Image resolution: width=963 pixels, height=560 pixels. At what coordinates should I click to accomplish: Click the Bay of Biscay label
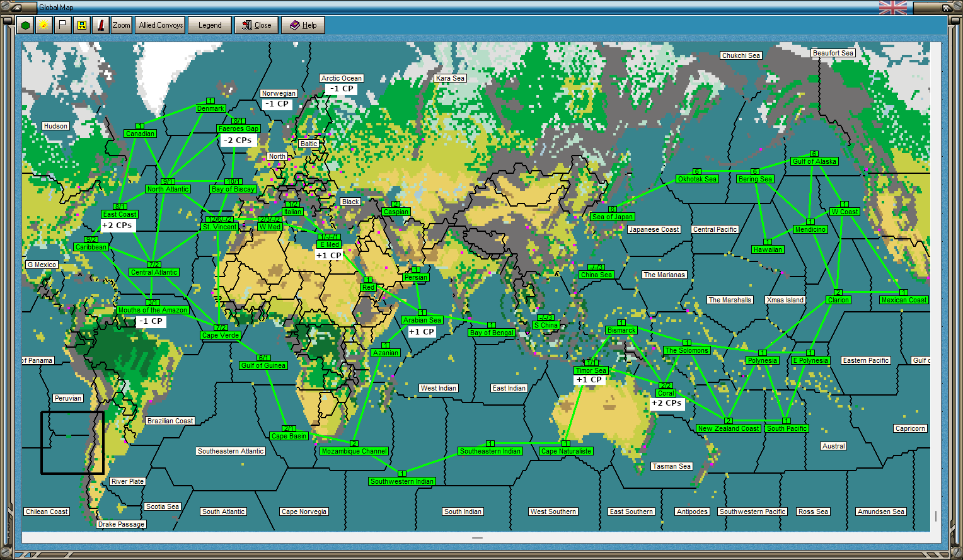click(x=233, y=189)
